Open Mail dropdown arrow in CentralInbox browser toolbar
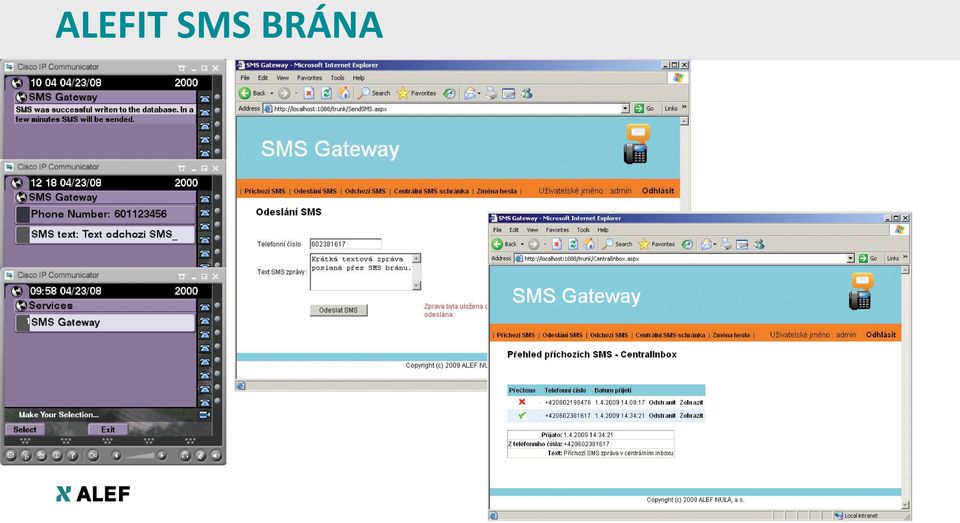This screenshot has height=523, width=960. pos(716,244)
